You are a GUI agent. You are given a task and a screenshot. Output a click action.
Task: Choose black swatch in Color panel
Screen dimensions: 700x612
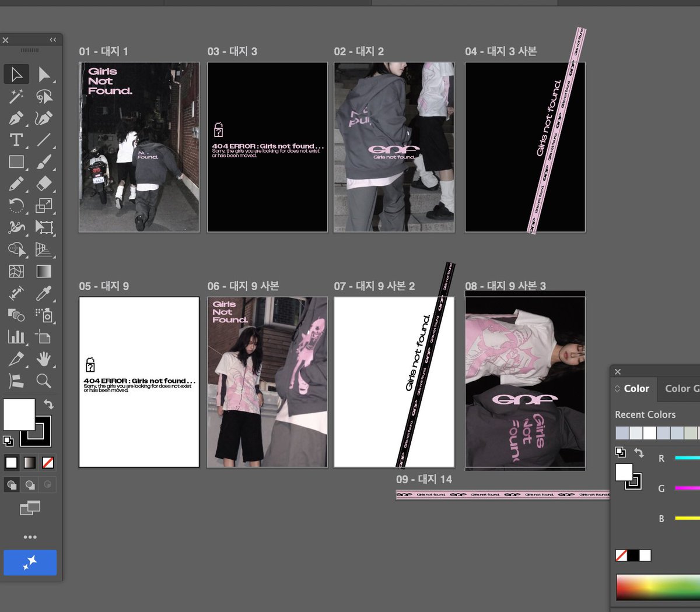(x=633, y=555)
